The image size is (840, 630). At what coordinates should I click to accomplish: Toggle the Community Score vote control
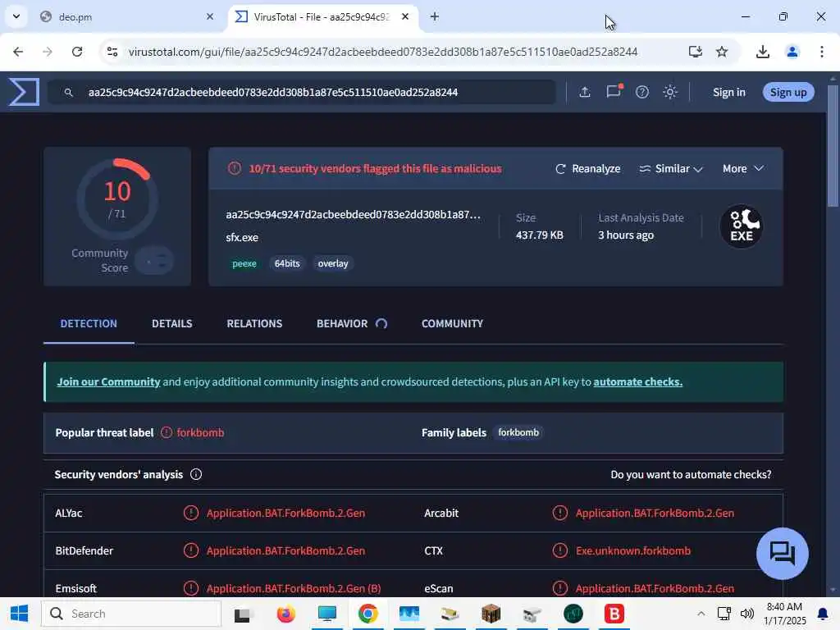pos(154,261)
